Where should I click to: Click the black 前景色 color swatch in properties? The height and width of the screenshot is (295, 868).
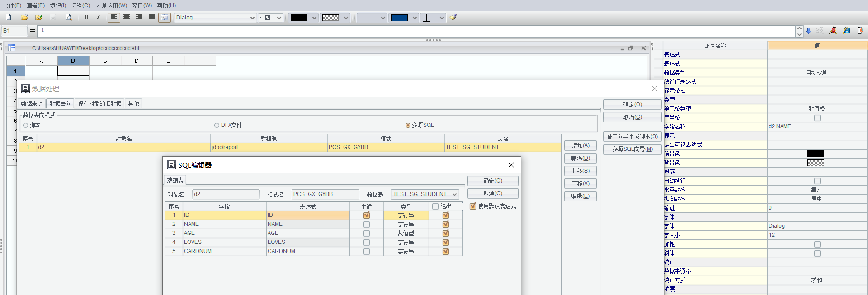[816, 154]
